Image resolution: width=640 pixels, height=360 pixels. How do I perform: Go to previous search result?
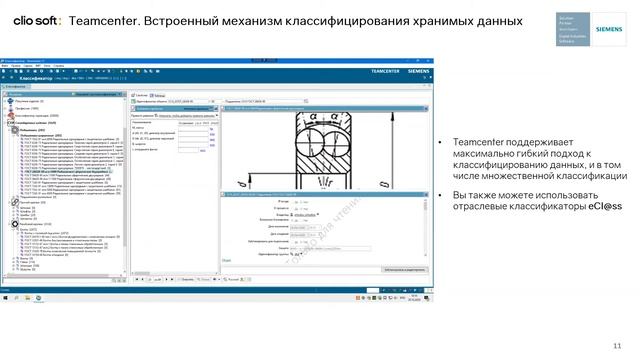[x=142, y=280]
